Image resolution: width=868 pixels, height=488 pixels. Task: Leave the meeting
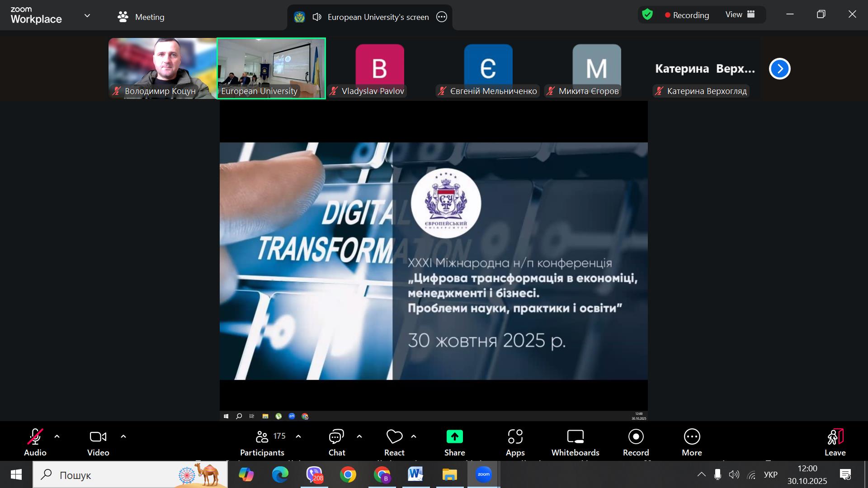pos(835,442)
